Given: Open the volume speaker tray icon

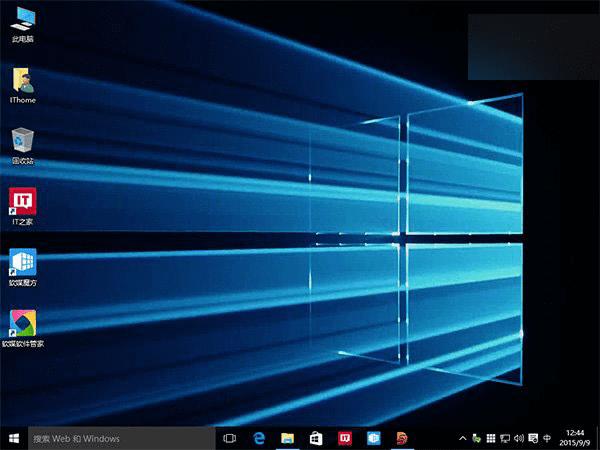Looking at the screenshot, I should [x=519, y=439].
